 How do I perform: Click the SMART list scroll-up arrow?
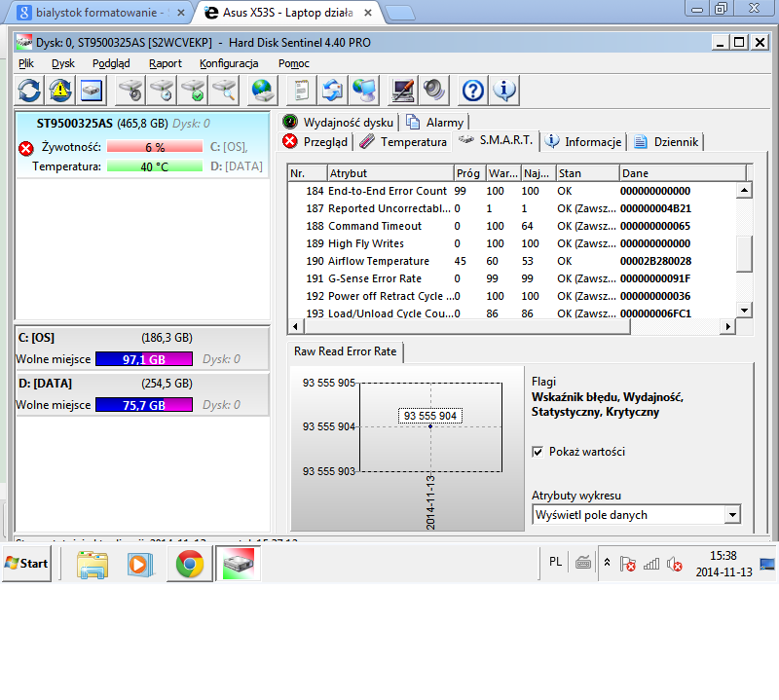[x=744, y=190]
